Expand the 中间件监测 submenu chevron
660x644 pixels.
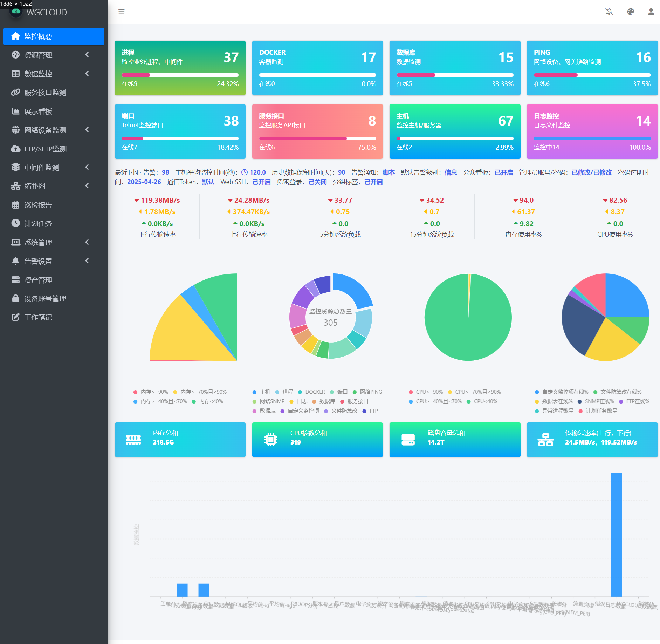click(x=87, y=167)
